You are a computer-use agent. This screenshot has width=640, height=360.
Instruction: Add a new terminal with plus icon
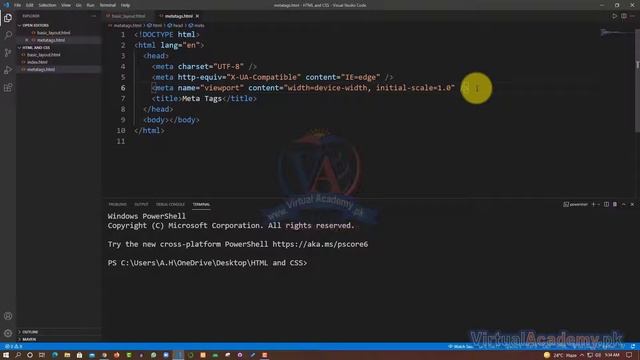593,204
